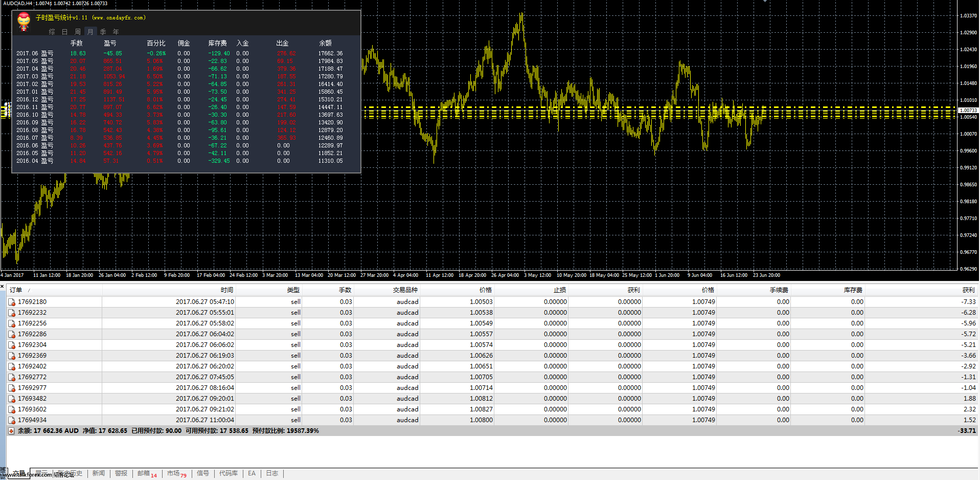This screenshot has width=980, height=480.
Task: Click the current price label 1.00733 on scale
Action: click(x=968, y=111)
